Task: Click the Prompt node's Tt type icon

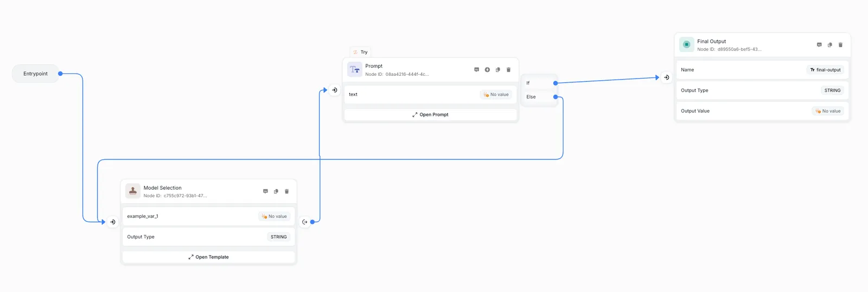Action: [x=355, y=69]
